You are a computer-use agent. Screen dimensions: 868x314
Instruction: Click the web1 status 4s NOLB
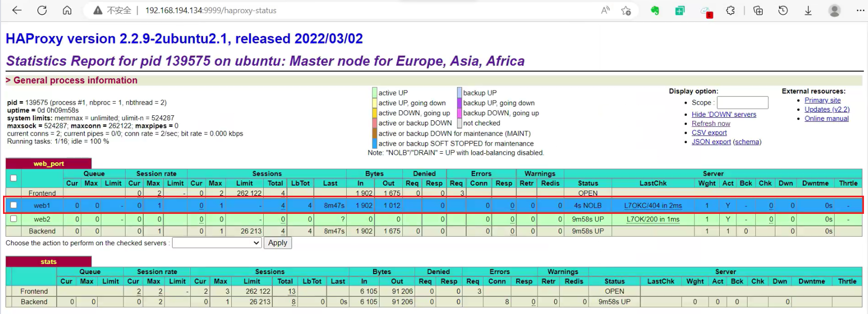click(588, 206)
